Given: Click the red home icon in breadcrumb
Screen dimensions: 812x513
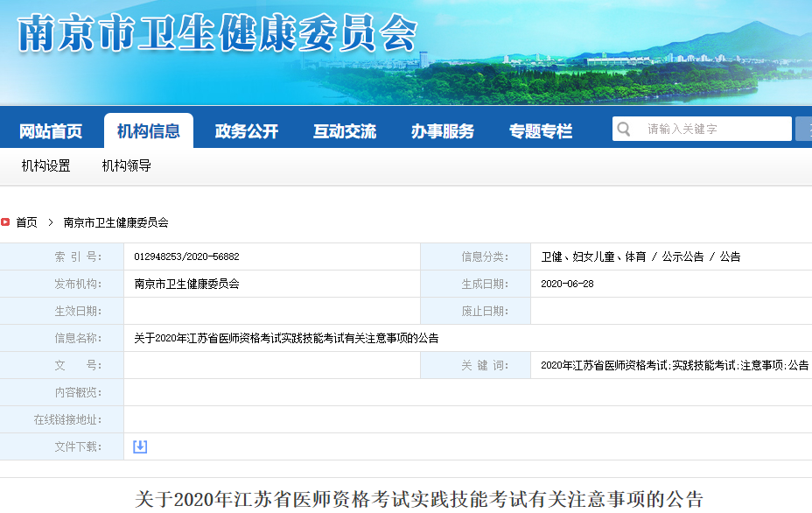Looking at the screenshot, I should pyautogui.click(x=5, y=222).
